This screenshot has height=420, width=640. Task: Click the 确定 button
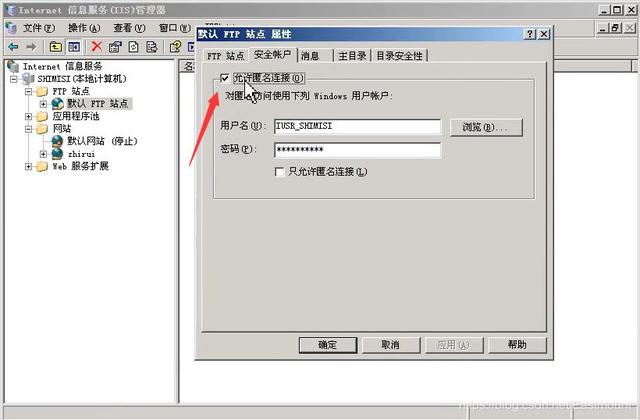point(327,345)
